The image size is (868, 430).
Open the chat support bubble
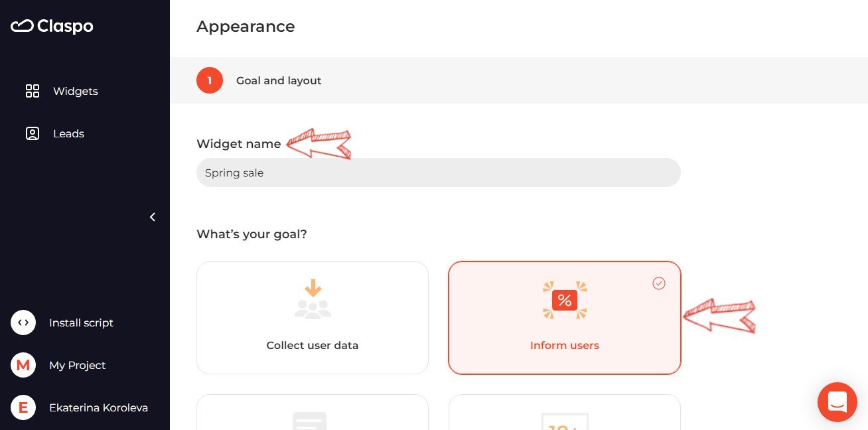837,402
